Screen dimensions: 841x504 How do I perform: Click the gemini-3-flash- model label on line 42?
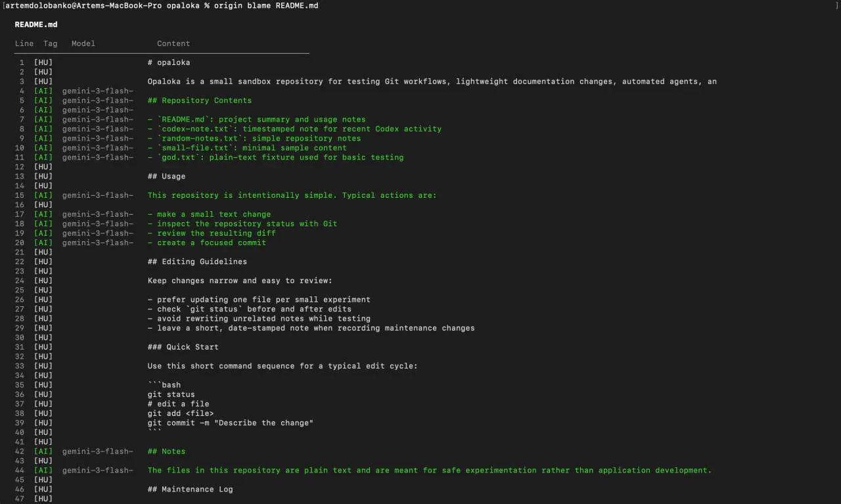point(98,451)
